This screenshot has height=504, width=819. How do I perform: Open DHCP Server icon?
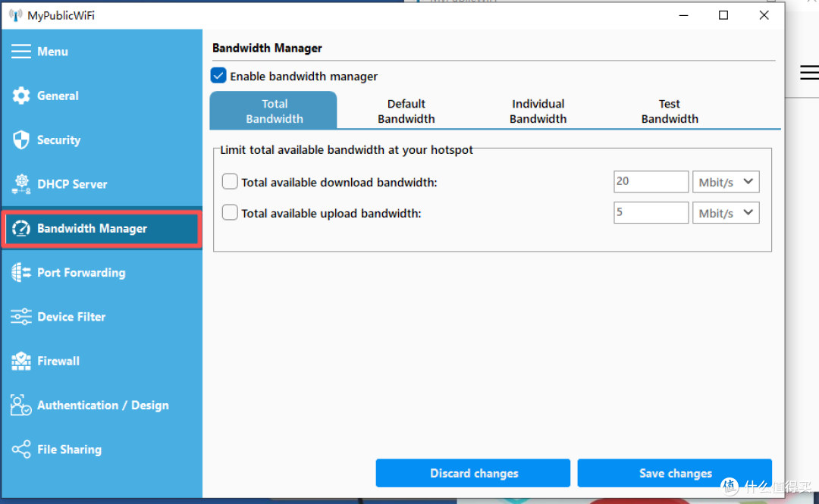(x=21, y=184)
